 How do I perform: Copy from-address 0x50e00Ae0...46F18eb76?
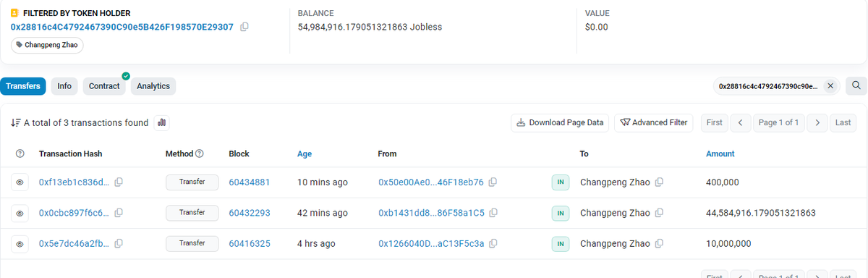[493, 182]
